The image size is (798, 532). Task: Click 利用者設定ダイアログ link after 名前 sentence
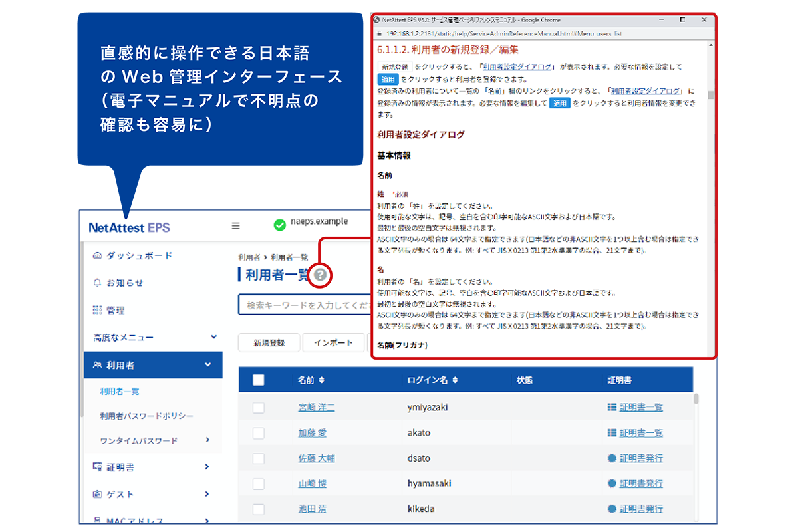(646, 91)
